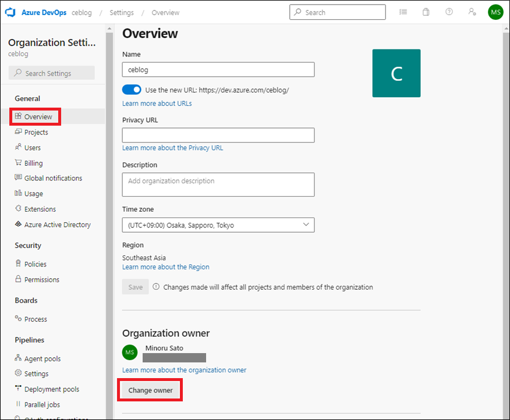Open the user settings icon in header
Image resolution: width=510 pixels, height=420 pixels.
[472, 12]
